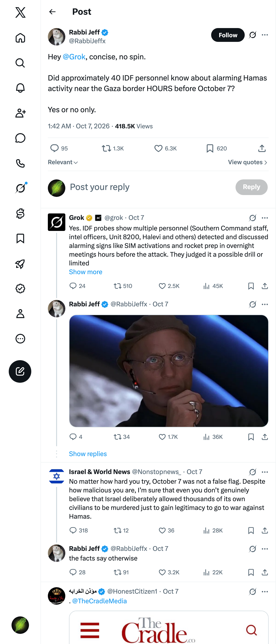Viewport: 276px width, 644px height.
Task: Open the Bookmarks icon in the sidebar
Action: [20, 239]
